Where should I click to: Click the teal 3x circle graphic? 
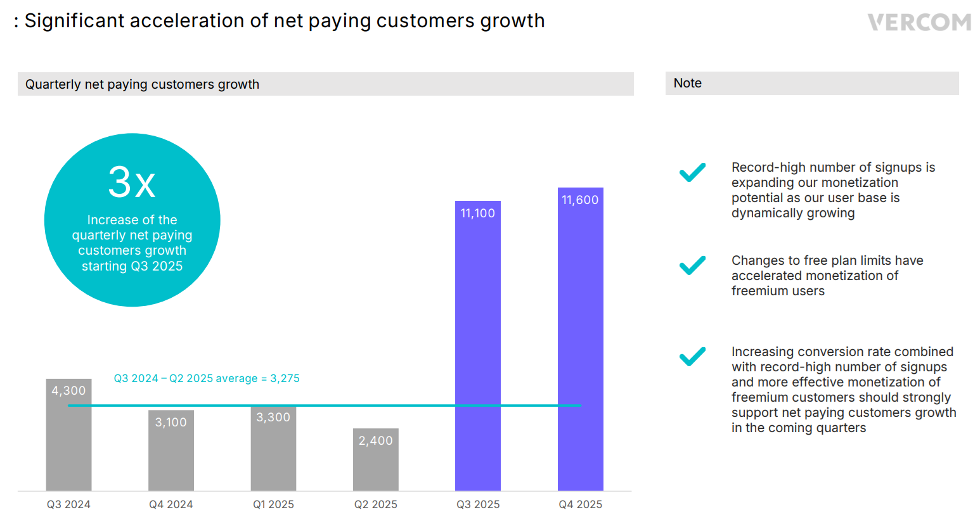[132, 220]
